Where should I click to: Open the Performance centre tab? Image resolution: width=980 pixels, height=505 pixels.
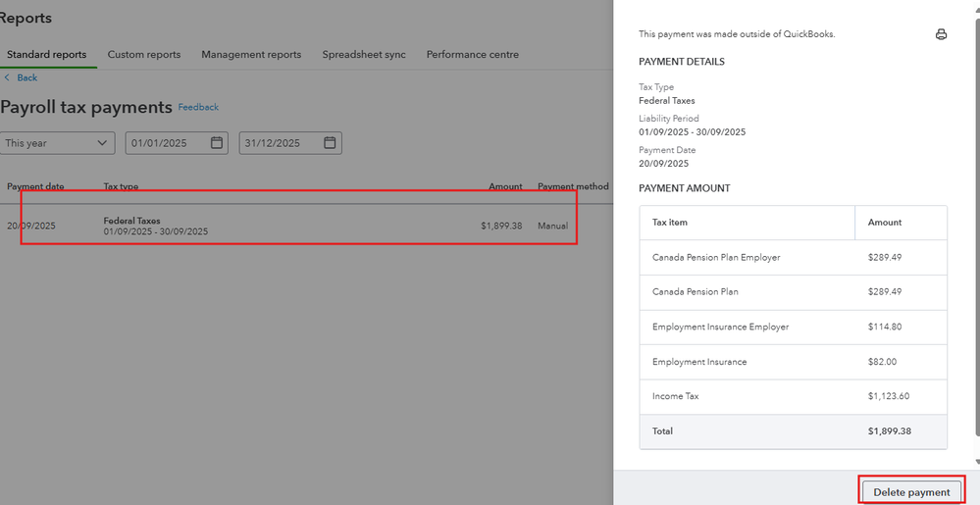[x=473, y=55]
